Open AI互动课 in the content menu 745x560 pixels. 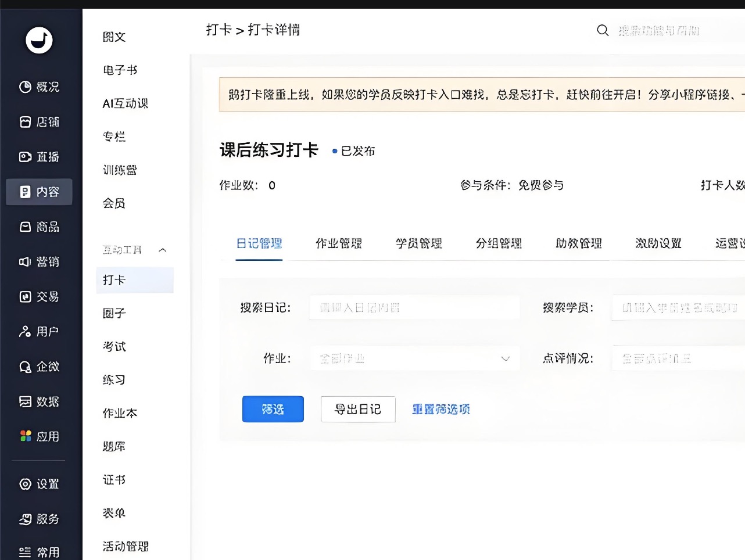[x=126, y=103]
